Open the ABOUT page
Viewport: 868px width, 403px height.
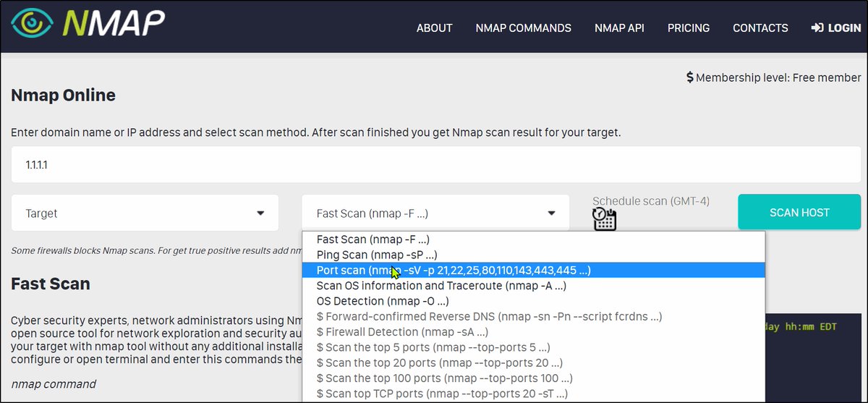[x=434, y=28]
